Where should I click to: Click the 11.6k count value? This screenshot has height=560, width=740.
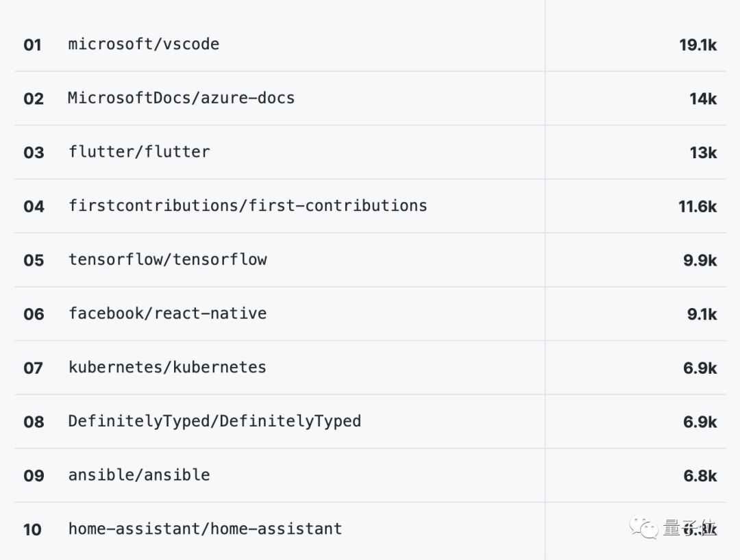[698, 206]
